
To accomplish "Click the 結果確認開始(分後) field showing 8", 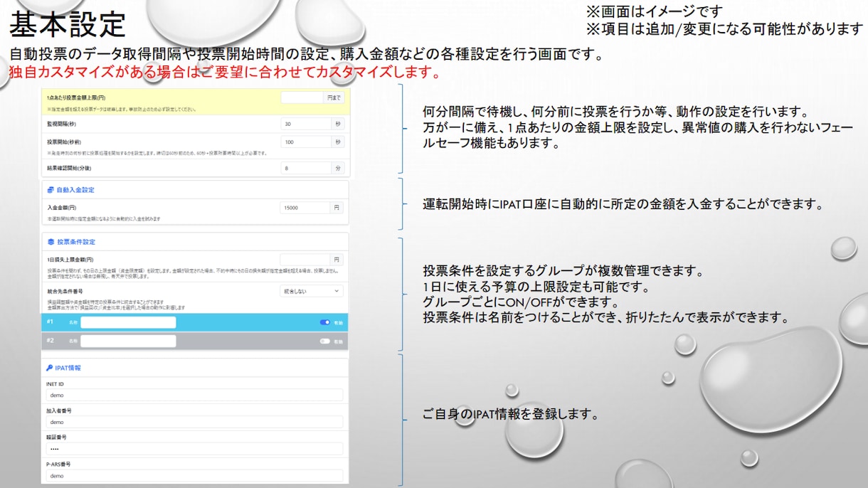I will click(306, 169).
